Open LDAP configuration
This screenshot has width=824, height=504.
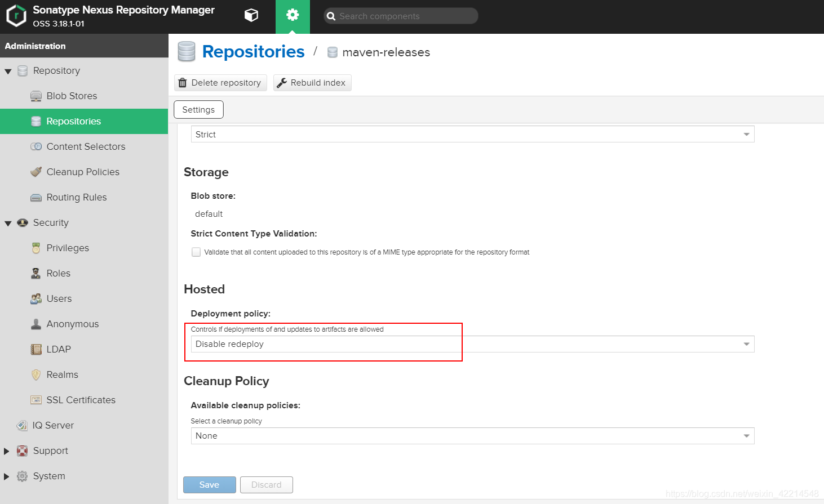point(57,349)
